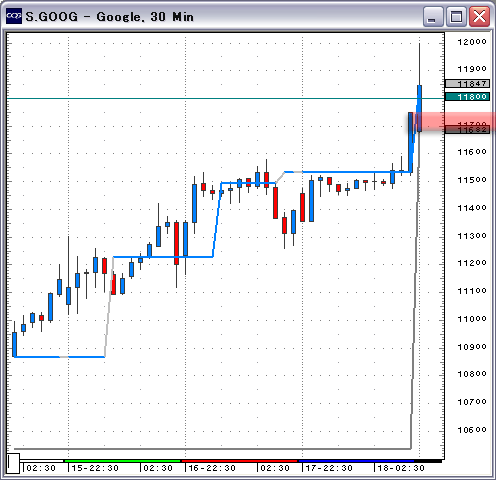
Task: Click 10900 on the price scale
Action: (x=472, y=347)
